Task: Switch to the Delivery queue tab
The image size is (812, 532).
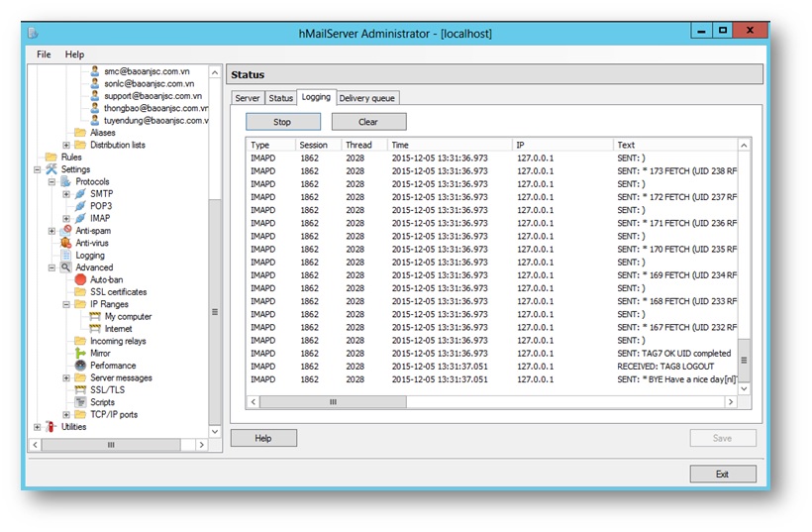Action: [x=367, y=98]
